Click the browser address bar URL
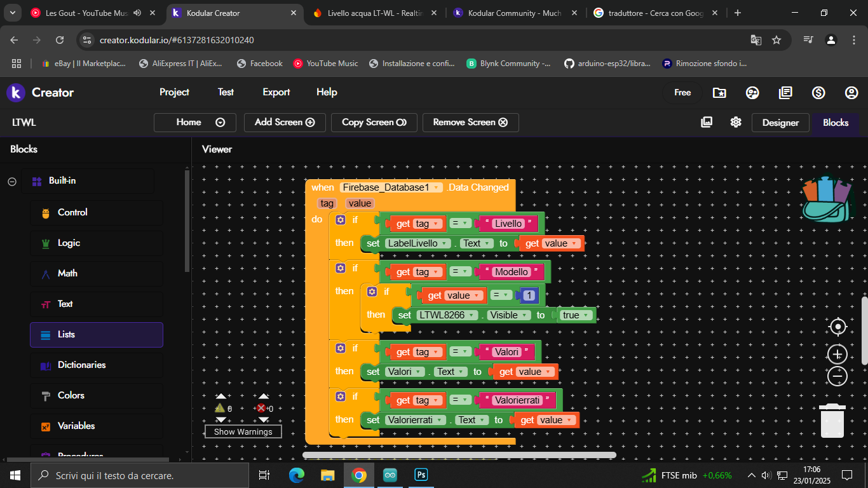The width and height of the screenshot is (868, 488). [177, 40]
